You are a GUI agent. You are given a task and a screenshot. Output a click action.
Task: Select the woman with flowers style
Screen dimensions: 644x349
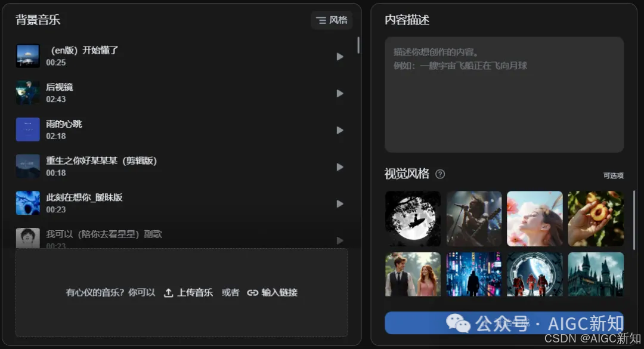click(x=535, y=219)
